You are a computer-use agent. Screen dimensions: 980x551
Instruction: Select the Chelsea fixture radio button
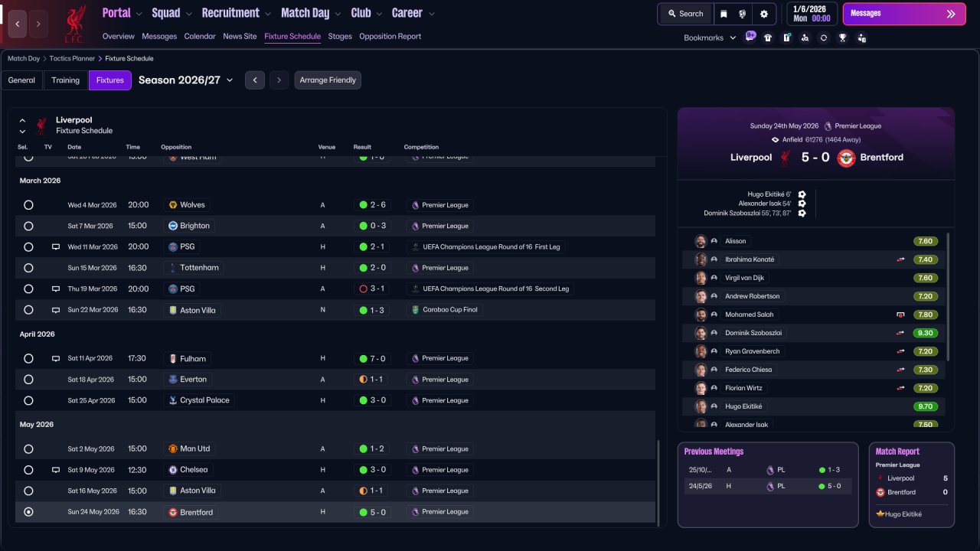(28, 470)
